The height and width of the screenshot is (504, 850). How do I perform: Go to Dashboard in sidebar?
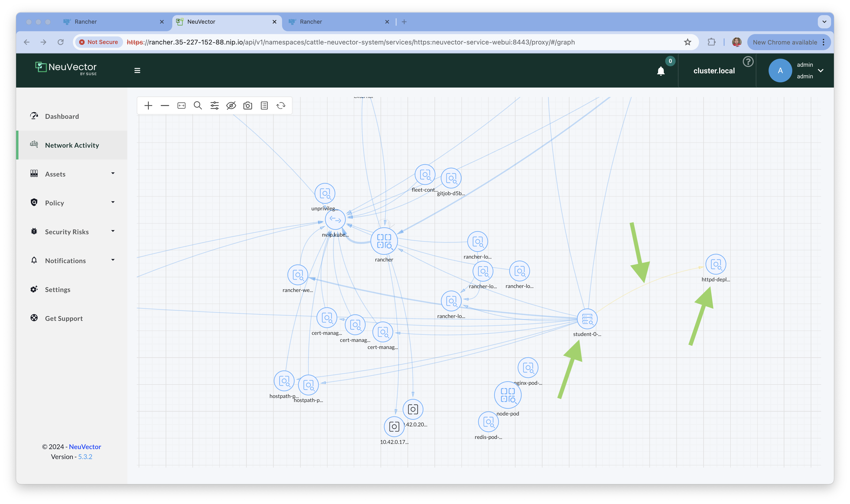coord(62,116)
